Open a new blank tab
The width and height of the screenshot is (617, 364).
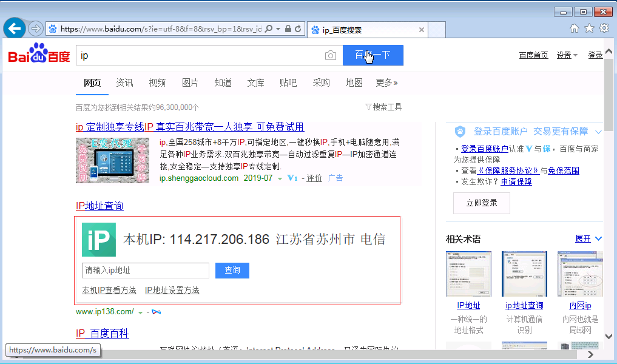click(436, 30)
